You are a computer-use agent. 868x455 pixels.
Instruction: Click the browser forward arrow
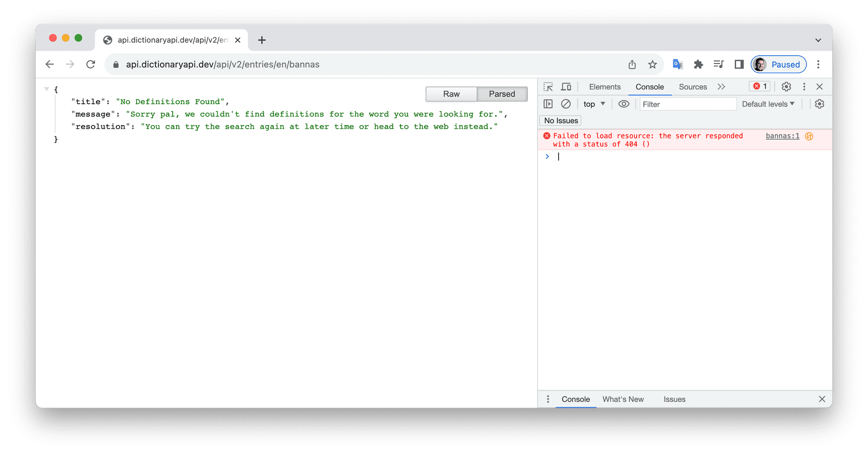click(x=70, y=64)
